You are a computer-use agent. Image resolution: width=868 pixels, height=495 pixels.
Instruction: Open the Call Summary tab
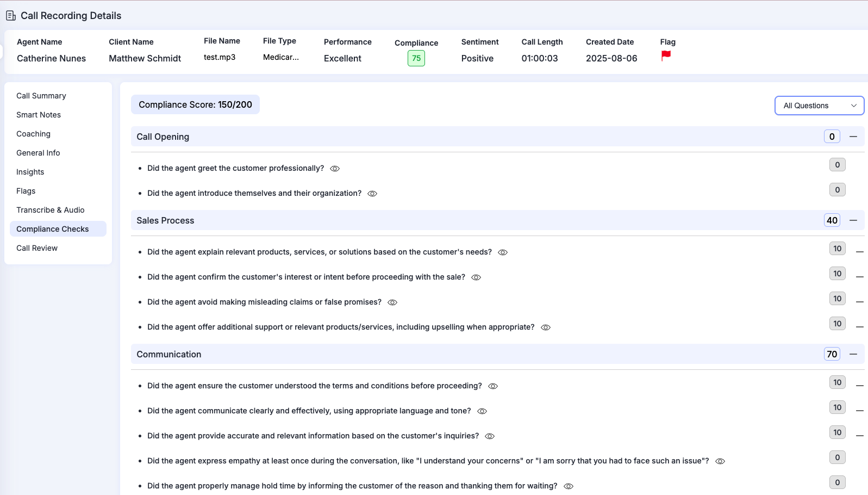click(x=41, y=96)
